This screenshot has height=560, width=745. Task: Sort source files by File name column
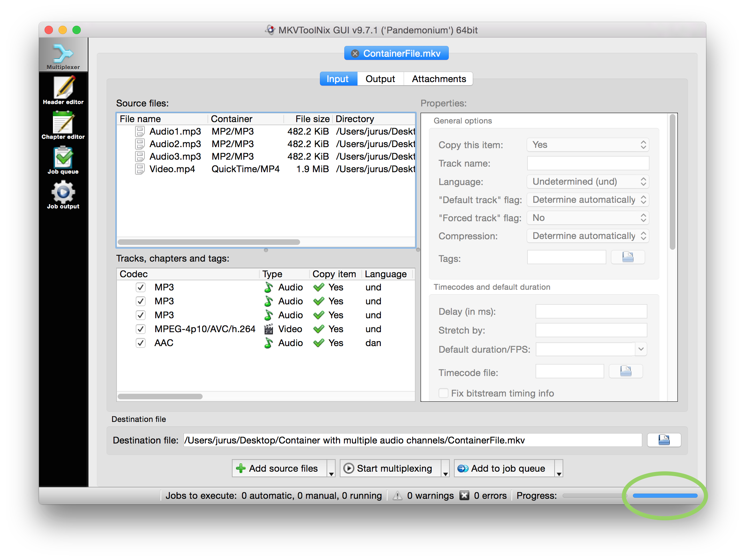click(162, 119)
